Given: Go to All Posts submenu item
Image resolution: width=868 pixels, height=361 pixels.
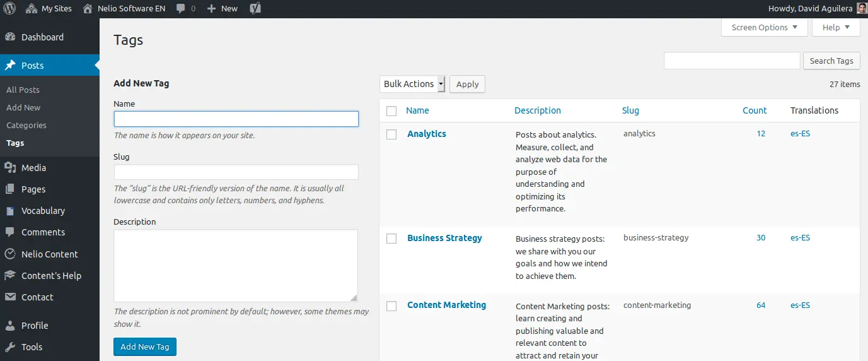Looking at the screenshot, I should [x=23, y=90].
